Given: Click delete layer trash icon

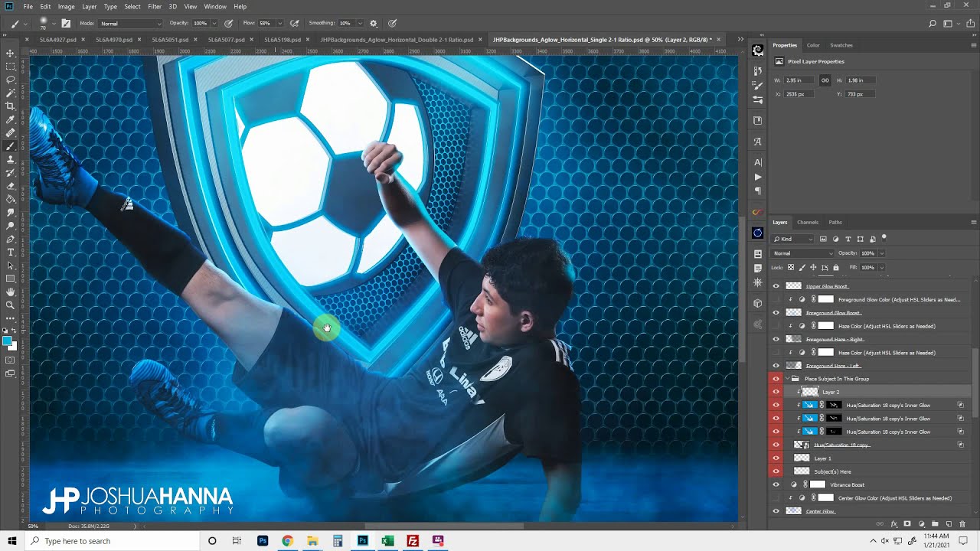Looking at the screenshot, I should [962, 524].
